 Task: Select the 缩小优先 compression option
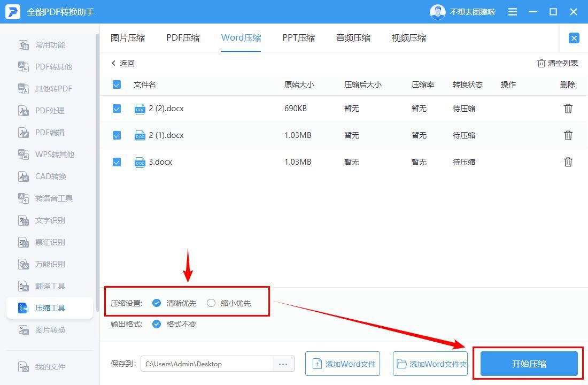(229, 303)
